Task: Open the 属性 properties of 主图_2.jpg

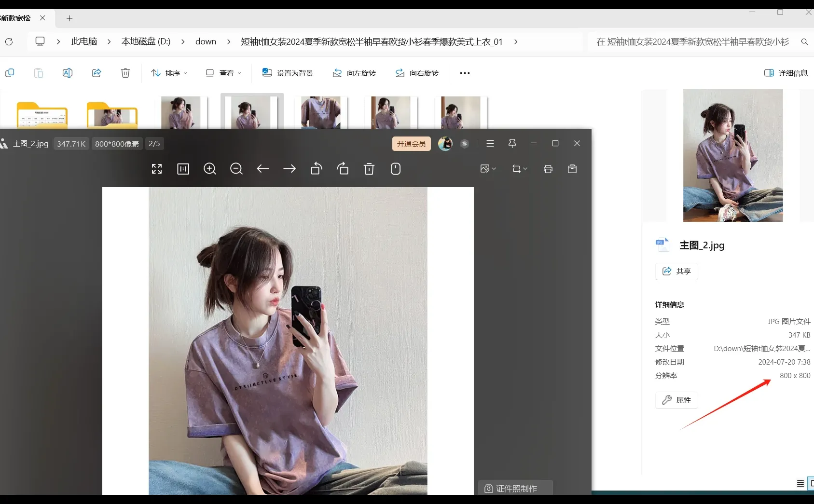Action: pos(676,400)
